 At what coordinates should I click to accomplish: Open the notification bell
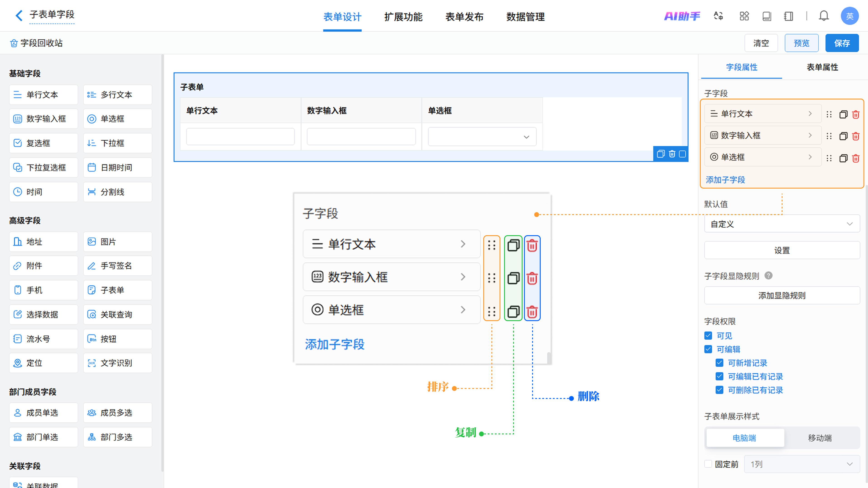click(x=823, y=16)
